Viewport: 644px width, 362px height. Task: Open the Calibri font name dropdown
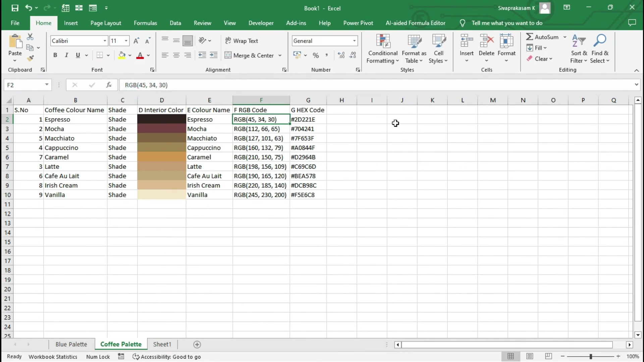click(105, 41)
